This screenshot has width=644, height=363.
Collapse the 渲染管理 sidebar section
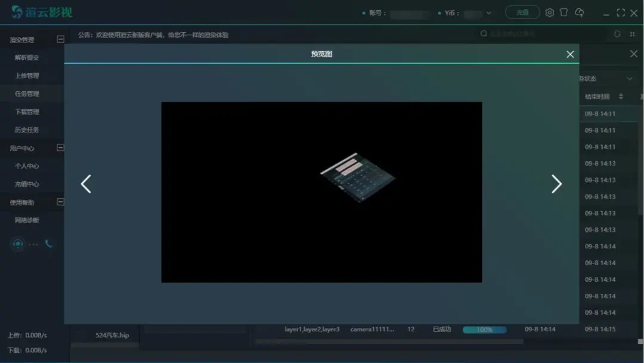coord(60,39)
